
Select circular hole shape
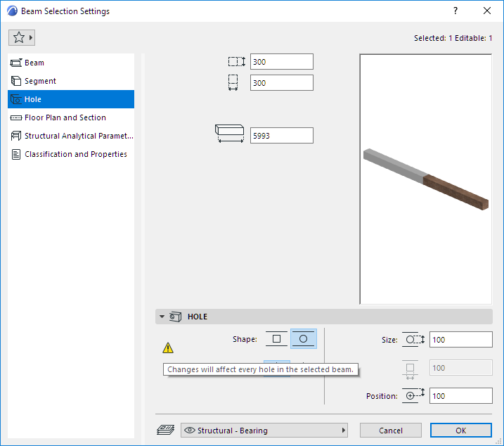304,339
